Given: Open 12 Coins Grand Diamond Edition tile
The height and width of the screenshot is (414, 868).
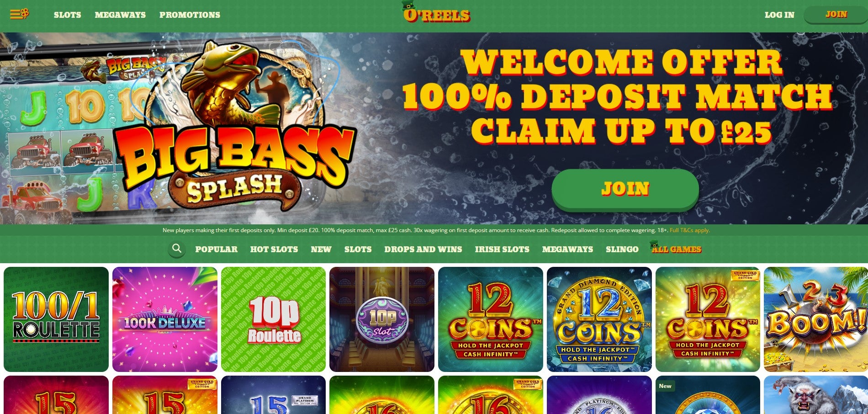Looking at the screenshot, I should [x=599, y=319].
